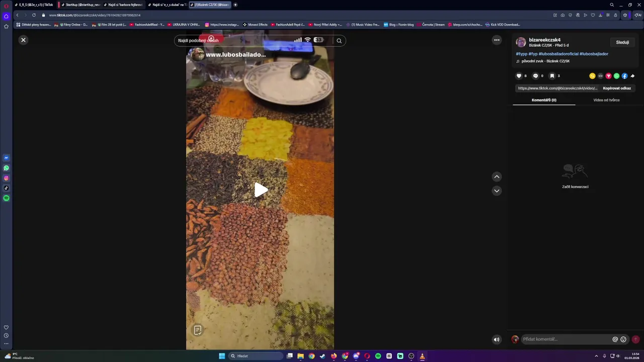Open File Explorer from taskbar
Viewport: 644px width, 362px height.
coord(300,356)
